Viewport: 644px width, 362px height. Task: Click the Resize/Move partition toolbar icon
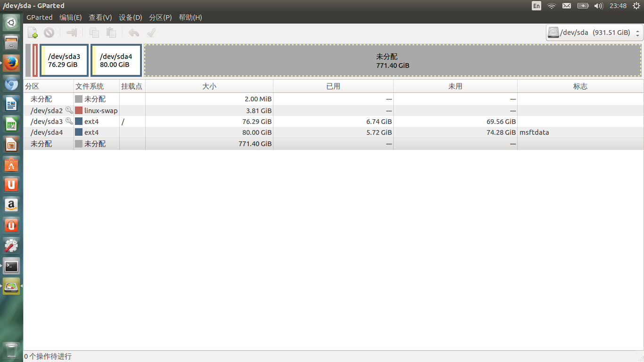coord(72,33)
